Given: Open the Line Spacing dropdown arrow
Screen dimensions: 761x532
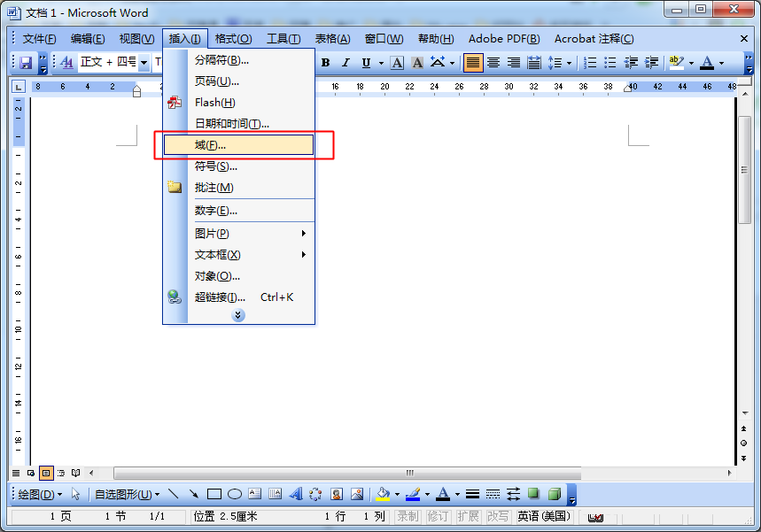Looking at the screenshot, I should tap(570, 63).
